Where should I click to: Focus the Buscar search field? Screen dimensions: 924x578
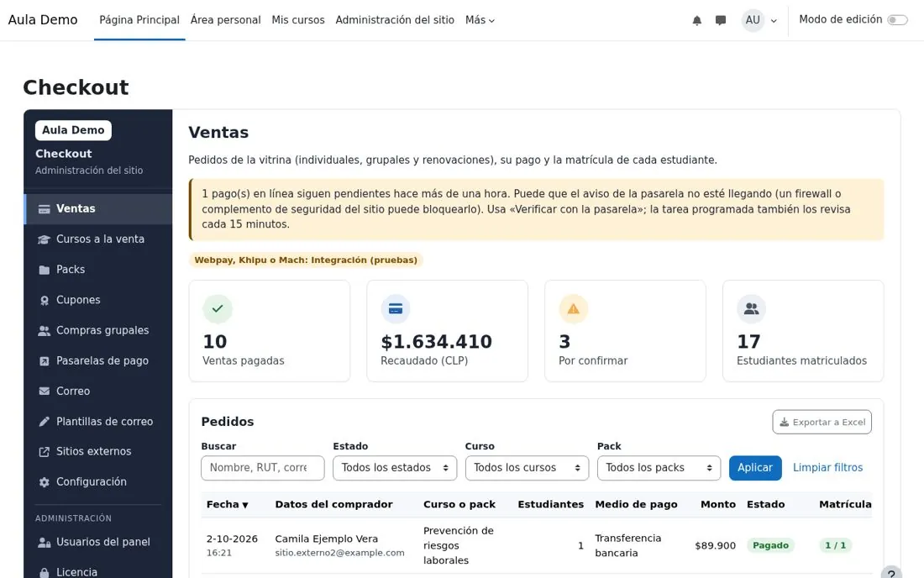(x=263, y=468)
